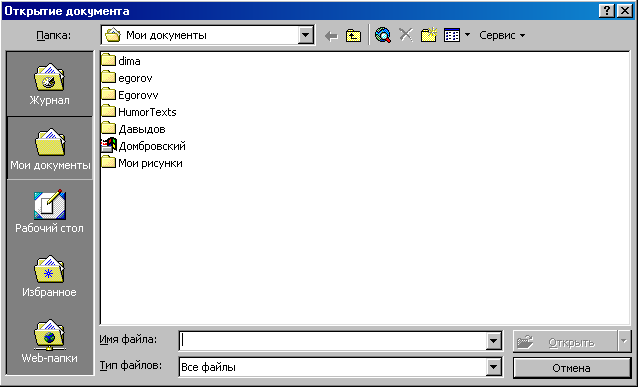This screenshot has height=387, width=639.
Task: Click the Delete X icon
Action: tap(405, 35)
